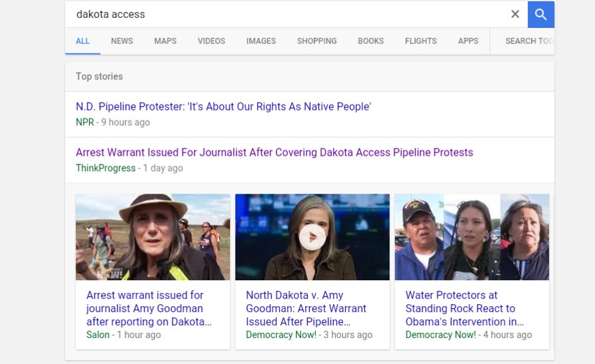
Task: Switch to the News tab
Action: [x=122, y=41]
